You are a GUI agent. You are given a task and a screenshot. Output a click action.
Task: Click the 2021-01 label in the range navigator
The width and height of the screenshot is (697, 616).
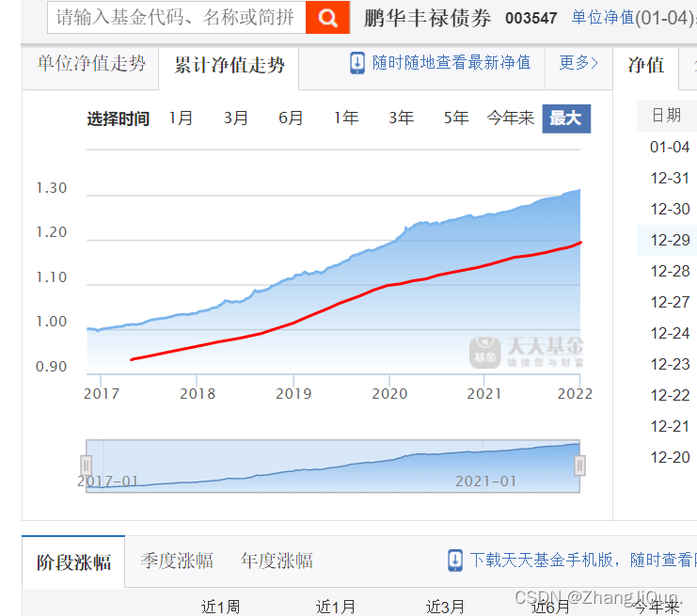click(x=485, y=482)
